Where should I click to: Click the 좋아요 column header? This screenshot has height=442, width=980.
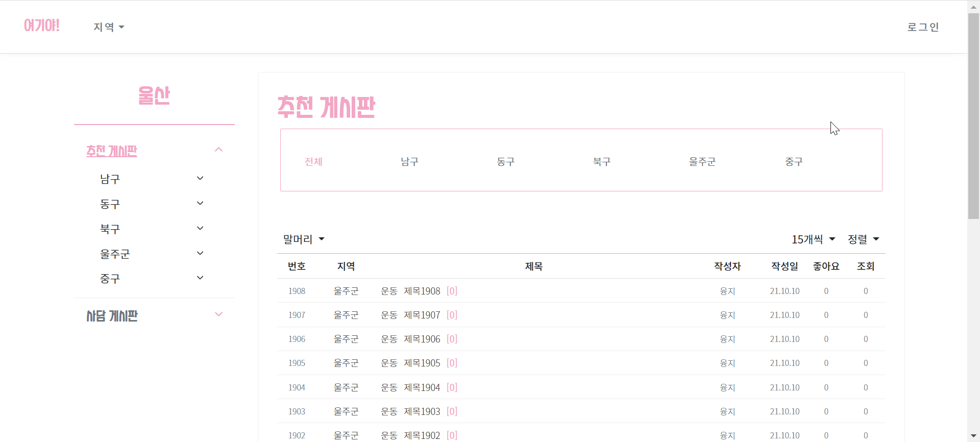[x=826, y=266]
